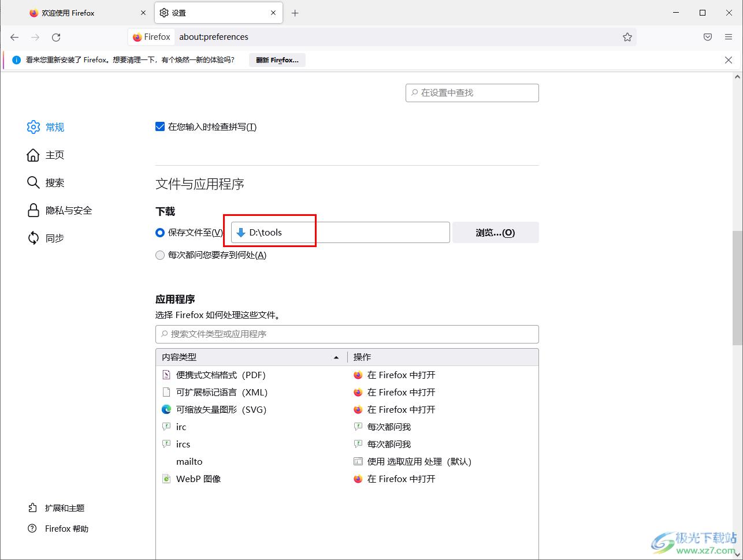743x560 pixels.
Task: Go back to the previous page
Action: [x=14, y=37]
